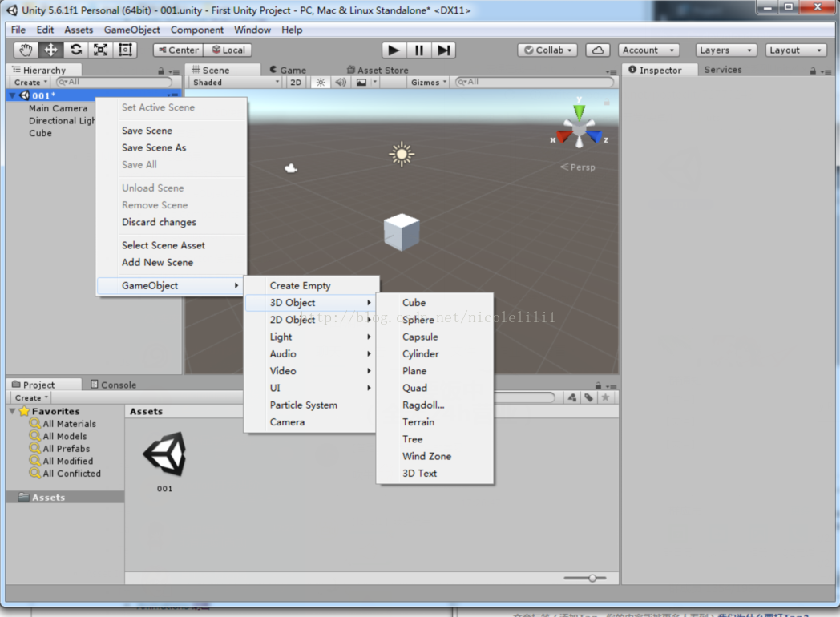
Task: Select the Rotate tool icon
Action: coord(76,50)
